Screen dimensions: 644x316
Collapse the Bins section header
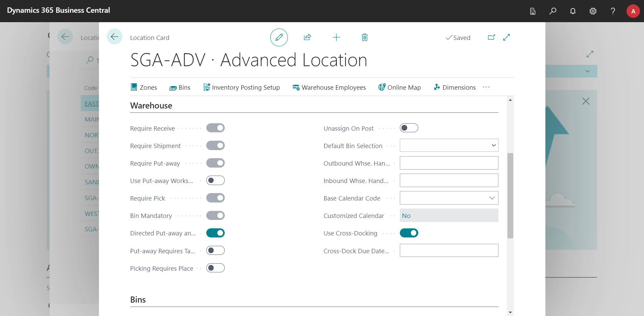point(138,300)
